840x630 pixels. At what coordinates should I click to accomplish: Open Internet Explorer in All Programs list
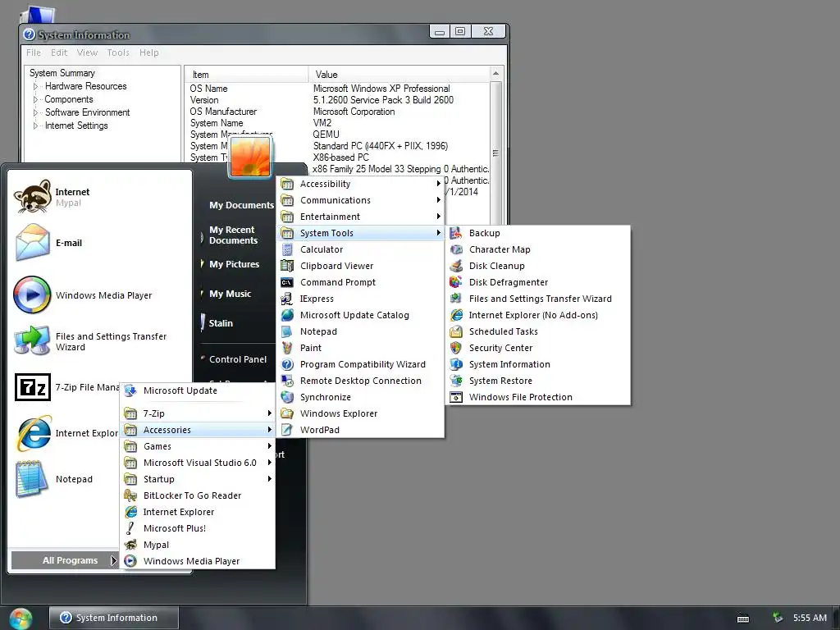pos(197,512)
